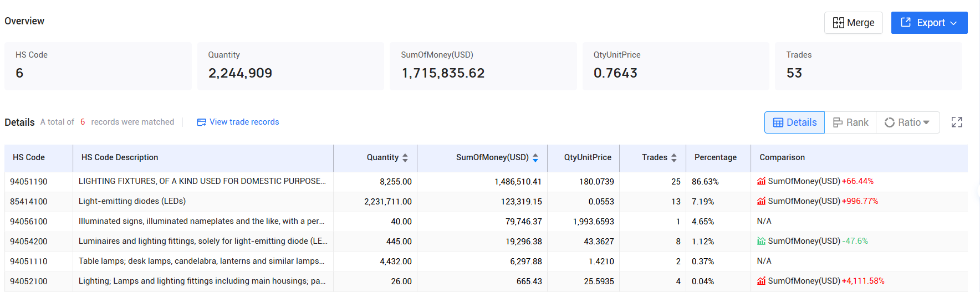980x292 pixels.
Task: Click Lighting; Lamps and fittings description
Action: click(202, 281)
